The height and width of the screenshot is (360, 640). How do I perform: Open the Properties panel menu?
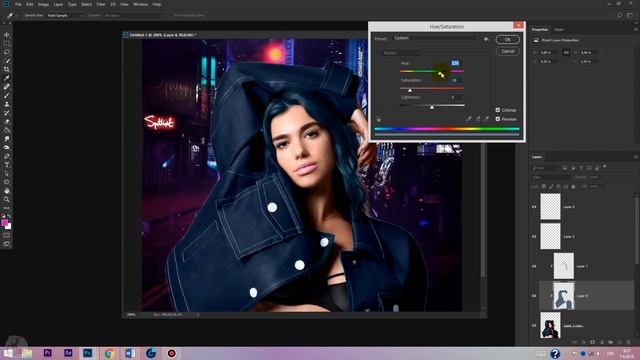coord(636,29)
